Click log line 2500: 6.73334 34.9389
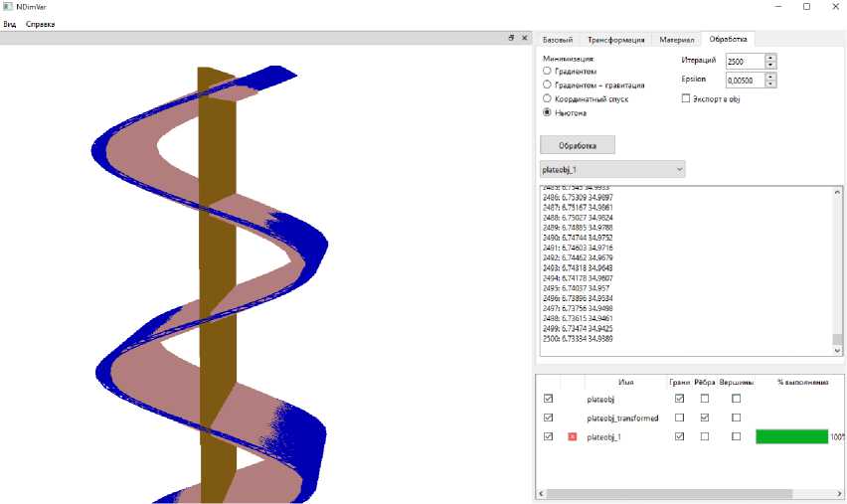 click(578, 339)
